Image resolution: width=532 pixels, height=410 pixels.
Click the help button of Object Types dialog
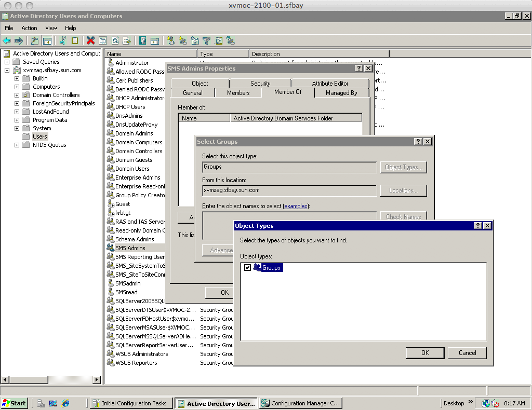coord(478,225)
